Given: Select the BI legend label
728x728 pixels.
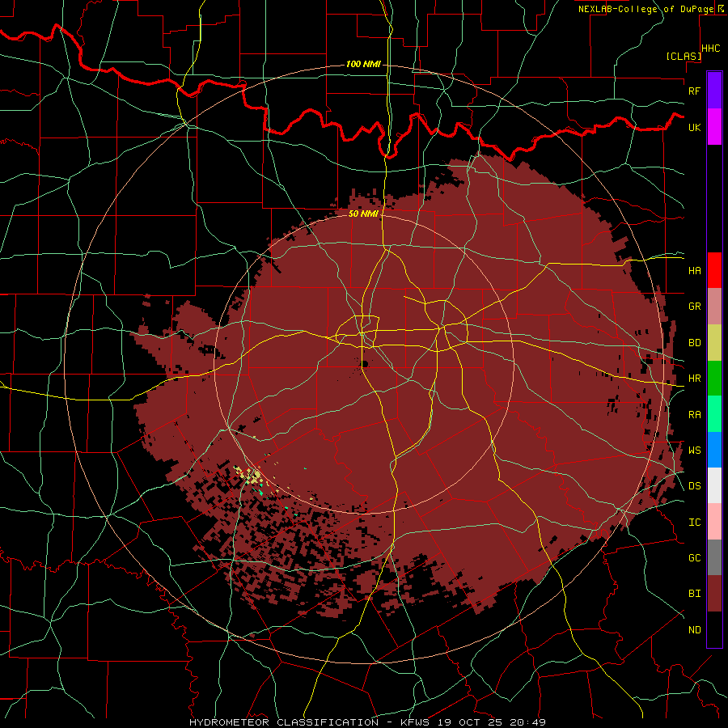Looking at the screenshot, I should coord(694,594).
